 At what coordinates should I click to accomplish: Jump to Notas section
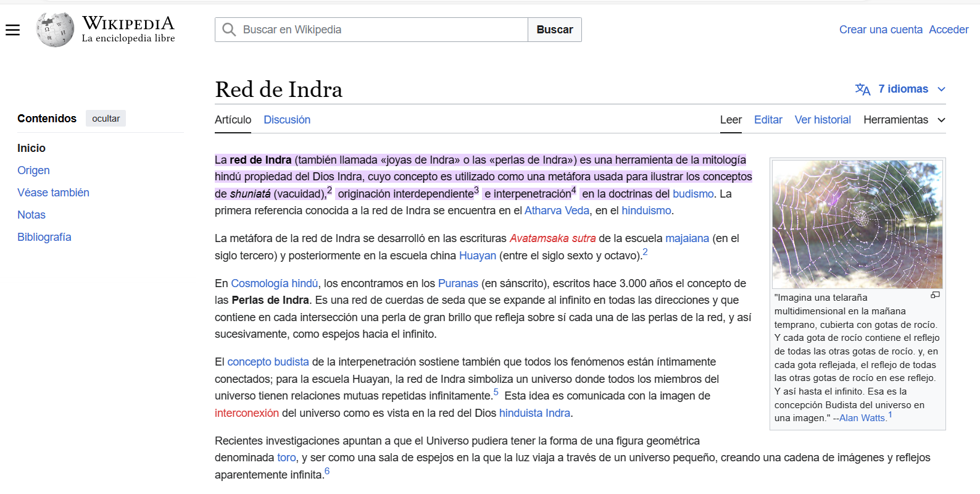click(x=31, y=215)
